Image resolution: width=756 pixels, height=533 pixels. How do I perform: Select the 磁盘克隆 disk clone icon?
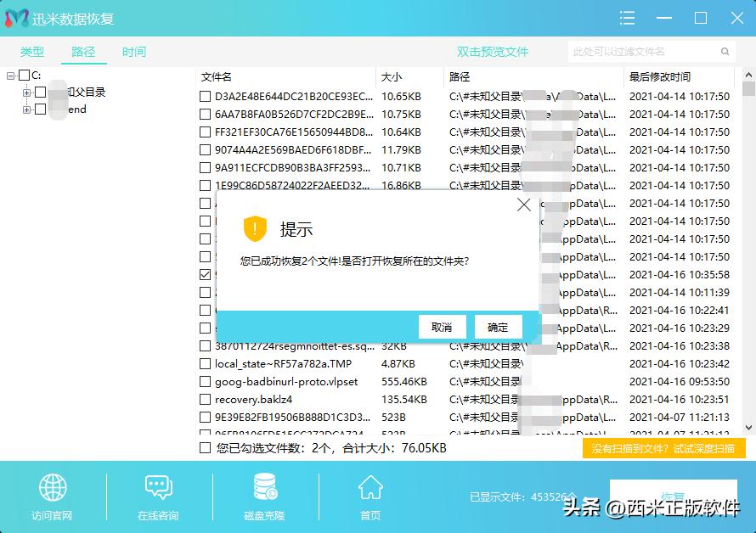(x=263, y=486)
